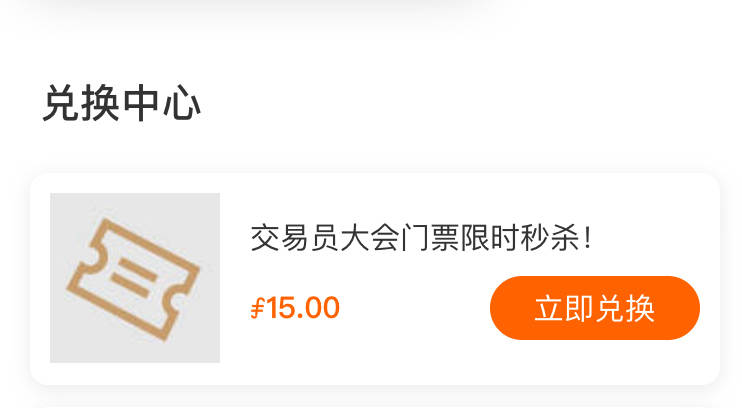Click the word 兑换 on the orange button
Image resolution: width=742 pixels, height=408 pixels.
coord(625,309)
